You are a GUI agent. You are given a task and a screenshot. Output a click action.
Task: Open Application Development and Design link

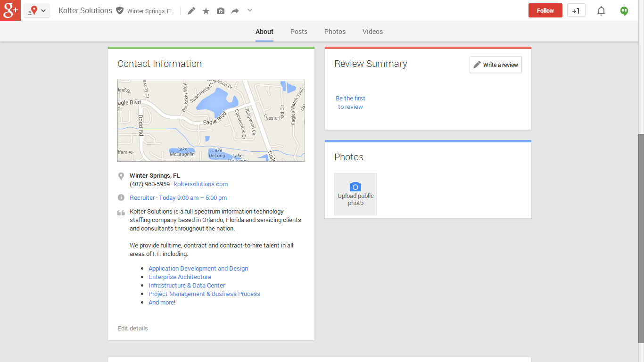pos(198,269)
